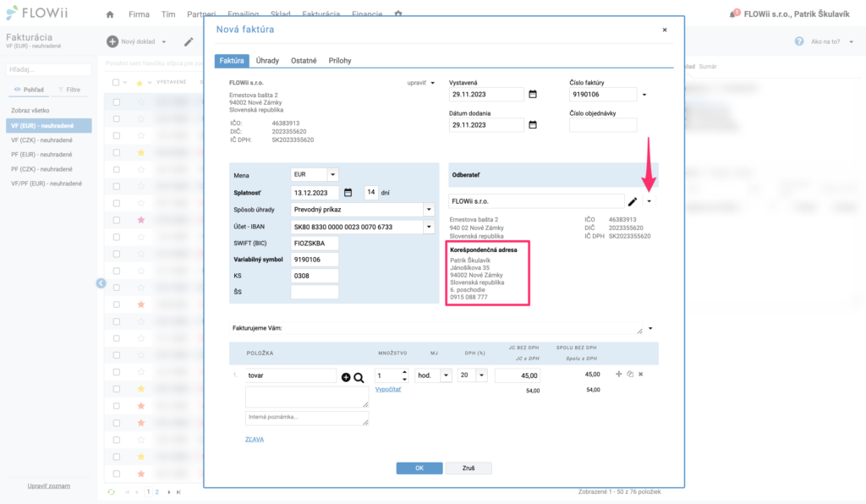
Task: Click the Vypočítať link
Action: click(x=388, y=389)
